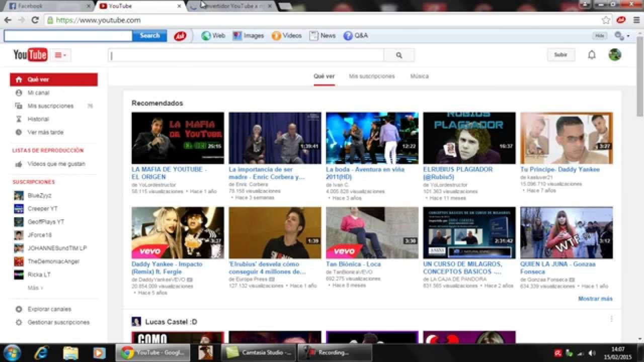This screenshot has width=644, height=362.
Task: Reload the page with the refresh icon
Action: point(35,20)
